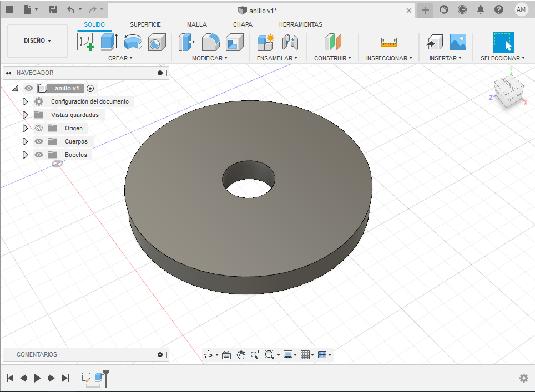This screenshot has height=392, width=535.
Task: Toggle visibility of anillo v1 component
Action: (x=29, y=88)
